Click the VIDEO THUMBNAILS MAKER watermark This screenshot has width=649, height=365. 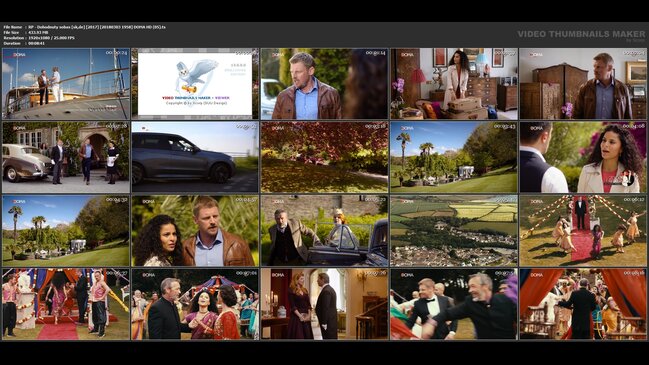[x=581, y=34]
